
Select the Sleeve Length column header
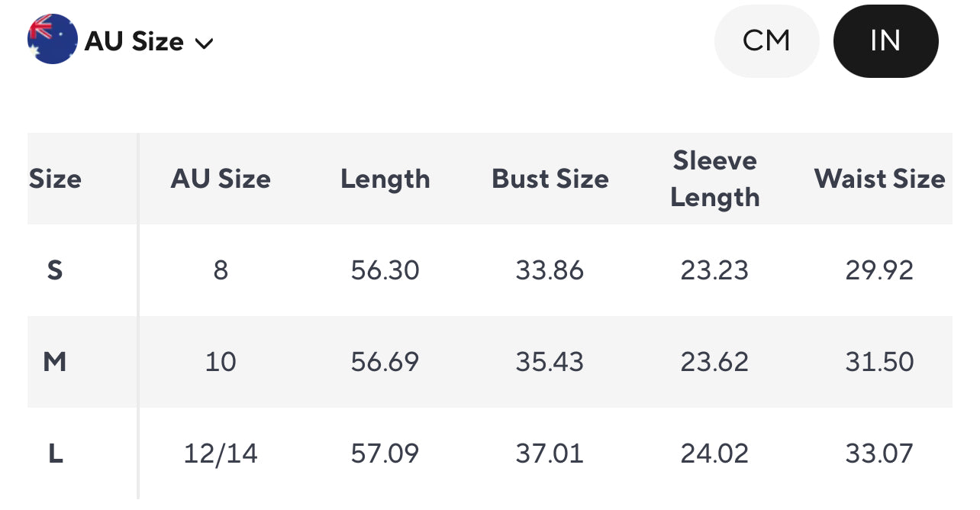click(x=715, y=179)
